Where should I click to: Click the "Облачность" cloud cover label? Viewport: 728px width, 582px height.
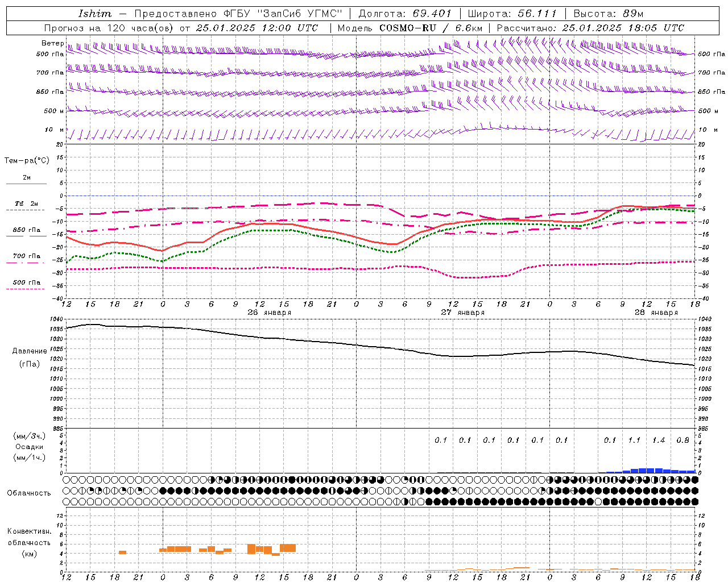29,493
